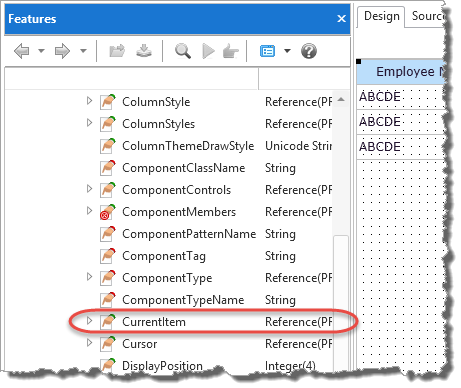Viewport: 461px width, 388px height.
Task: Click the download tray toolbar icon
Action: (144, 51)
